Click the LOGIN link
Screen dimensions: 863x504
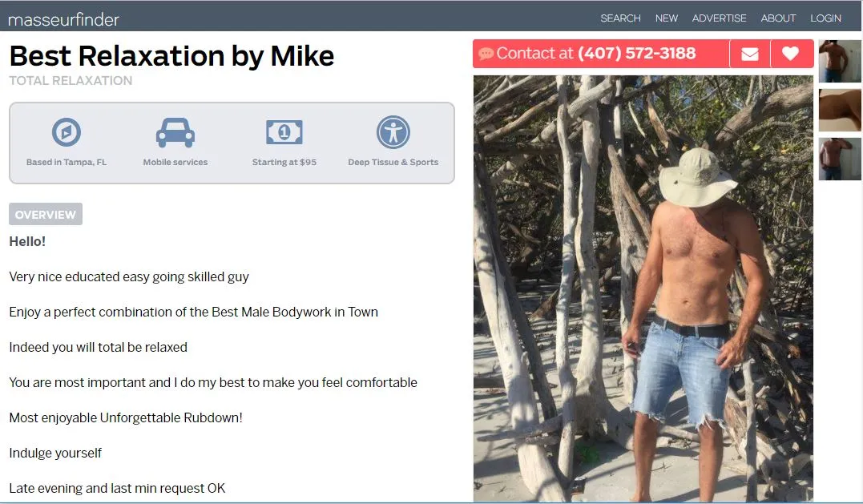[825, 18]
